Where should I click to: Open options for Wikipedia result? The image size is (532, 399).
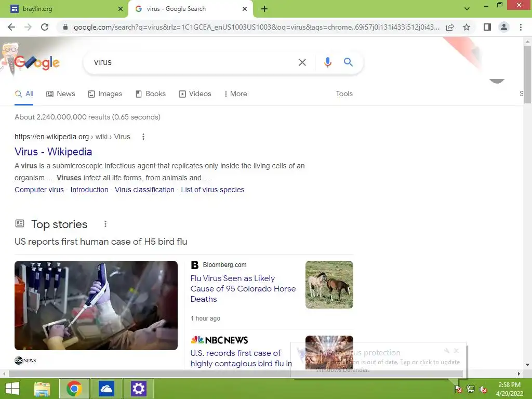pyautogui.click(x=143, y=137)
